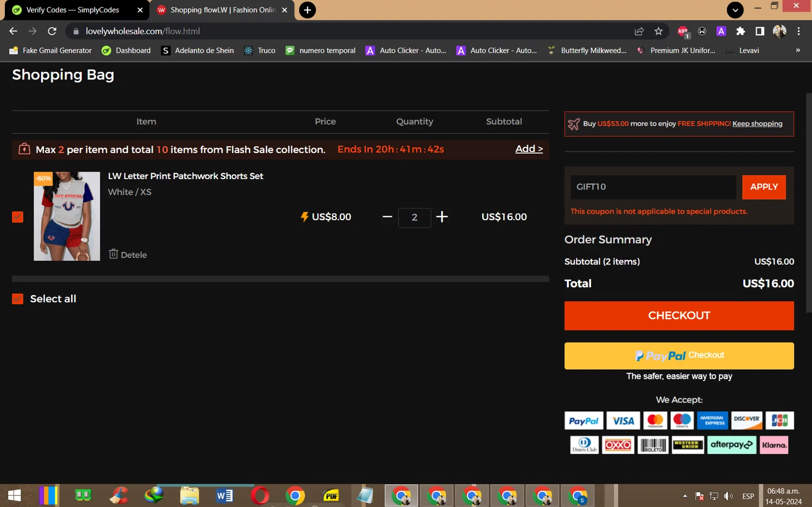Increase quantity with the plus icon

coord(442,217)
